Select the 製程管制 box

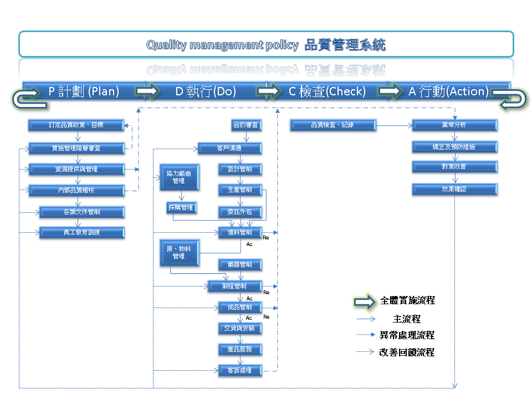(235, 287)
